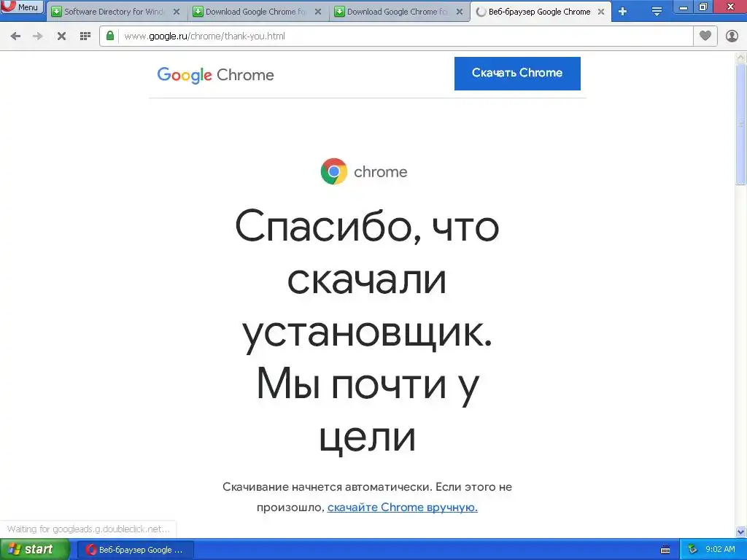
Task: Close the middle Download Google Chrome tab
Action: click(x=318, y=12)
